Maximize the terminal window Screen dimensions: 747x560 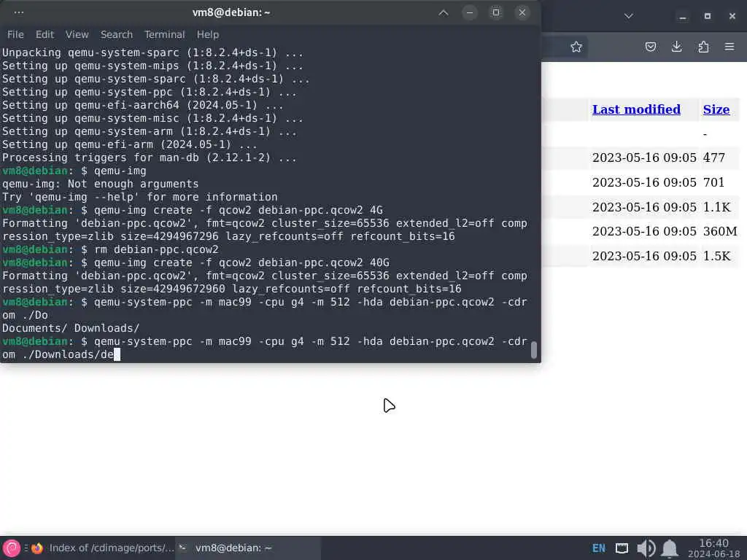pos(496,12)
